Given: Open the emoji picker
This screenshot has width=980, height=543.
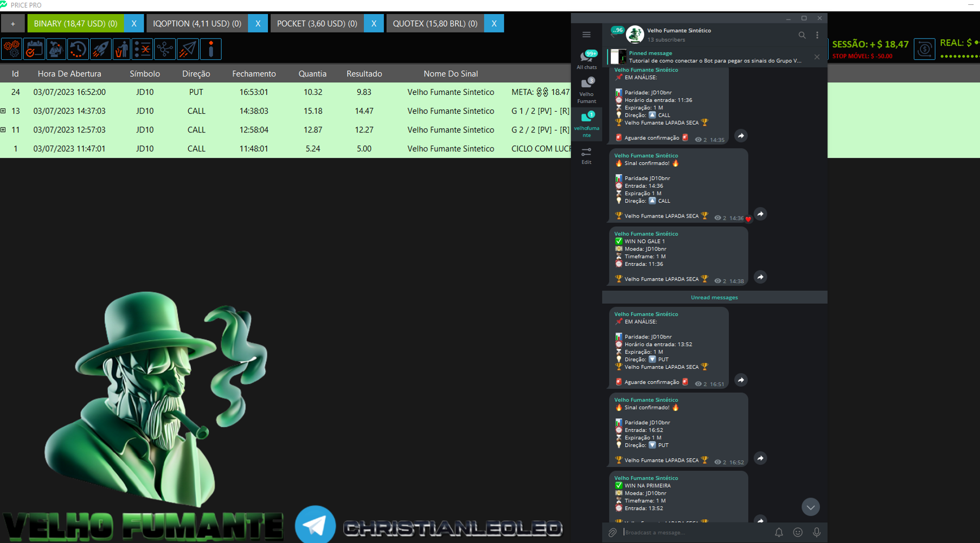Looking at the screenshot, I should pos(798,533).
